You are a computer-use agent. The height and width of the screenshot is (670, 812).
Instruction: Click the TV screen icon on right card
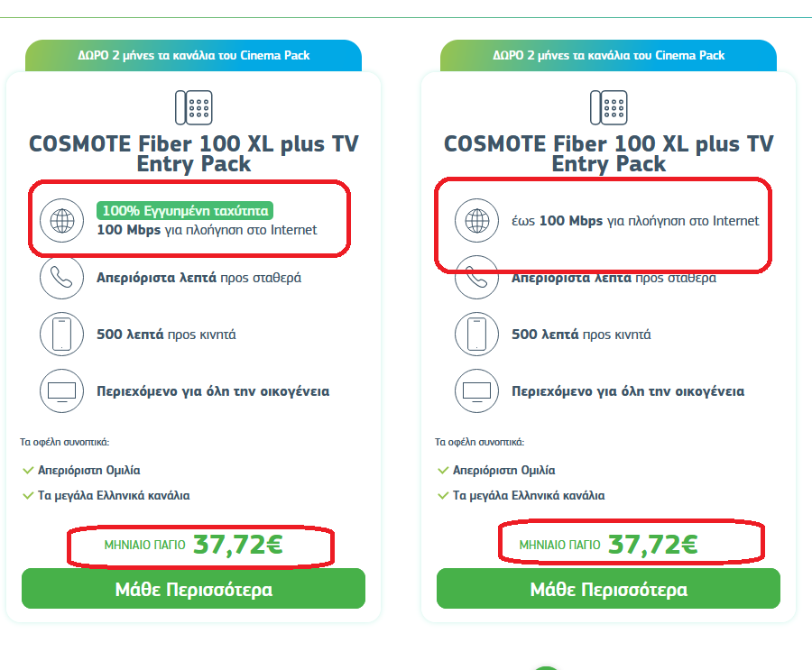[x=477, y=391]
